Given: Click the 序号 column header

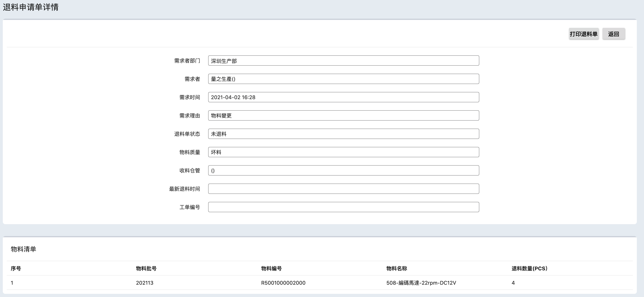Looking at the screenshot, I should tap(16, 269).
